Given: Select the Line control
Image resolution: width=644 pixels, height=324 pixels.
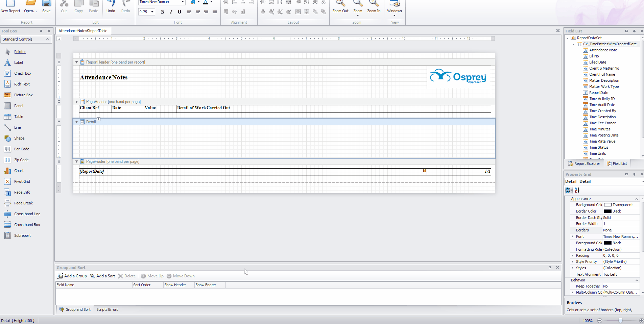Looking at the screenshot, I should [x=17, y=127].
